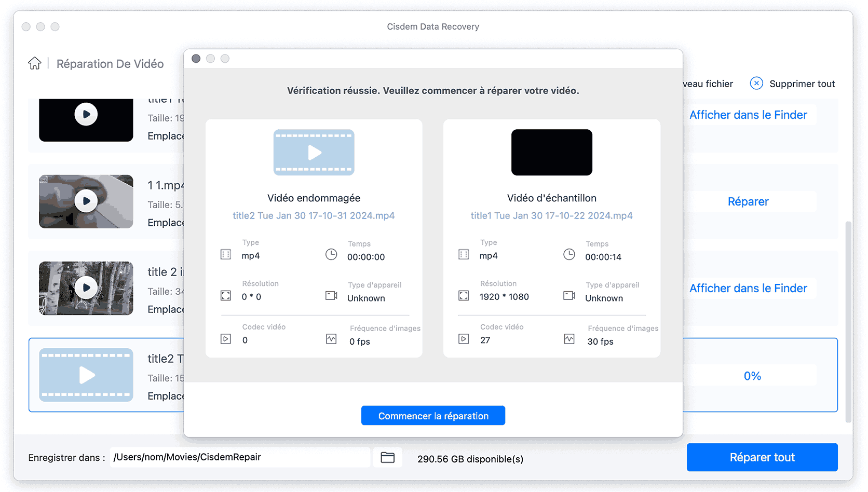Click the Enregistrer dans label
This screenshot has width=868, height=492.
point(66,458)
